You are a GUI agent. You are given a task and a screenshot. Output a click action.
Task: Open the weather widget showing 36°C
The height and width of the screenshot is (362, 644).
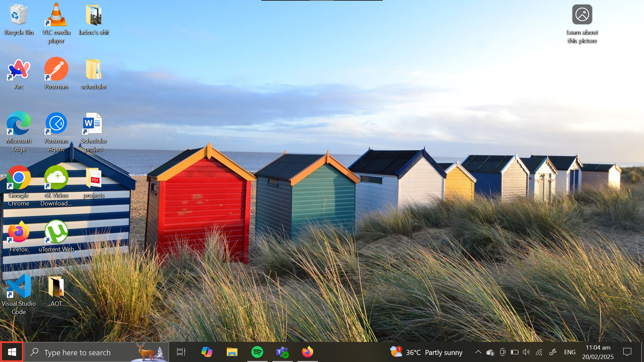(x=427, y=352)
